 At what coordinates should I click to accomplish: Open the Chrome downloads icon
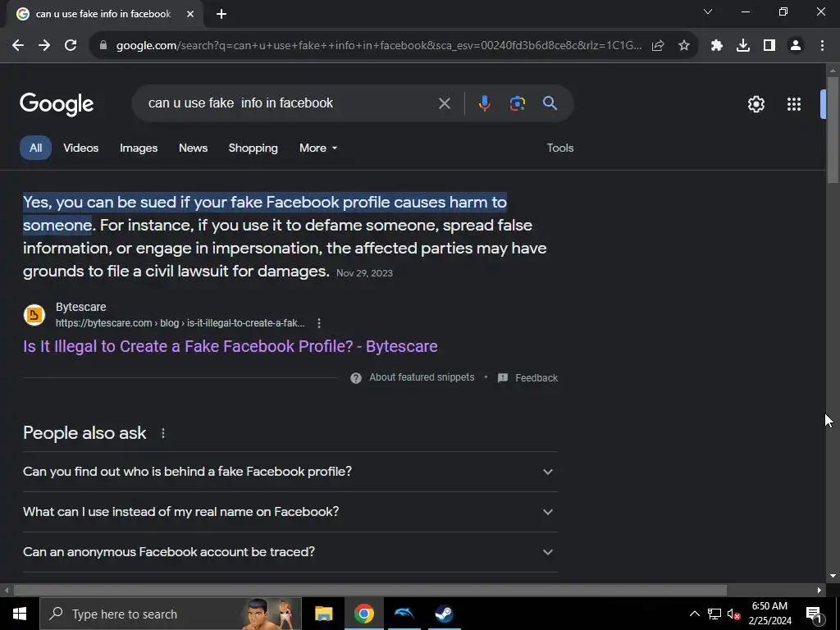point(743,46)
